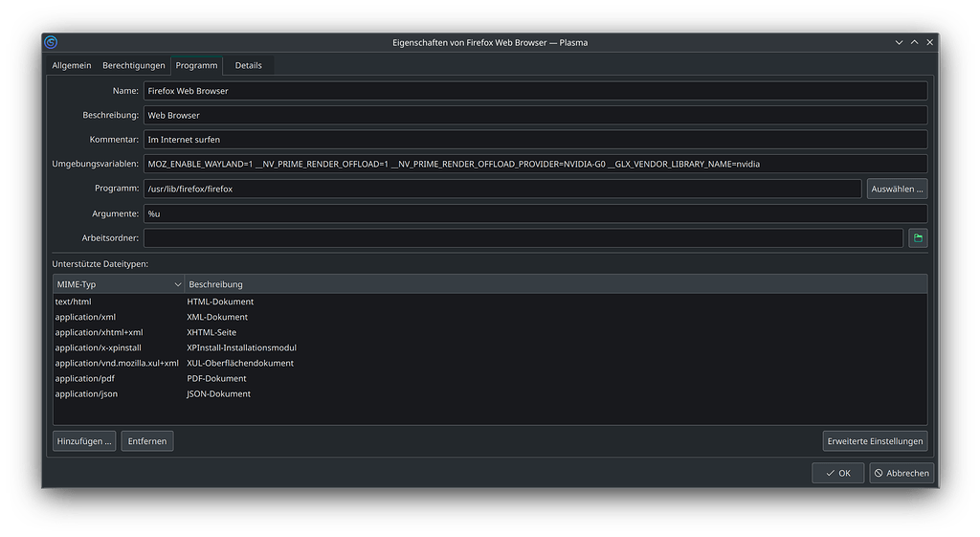980x537 pixels.
Task: Close the properties dialog window
Action: click(x=930, y=42)
